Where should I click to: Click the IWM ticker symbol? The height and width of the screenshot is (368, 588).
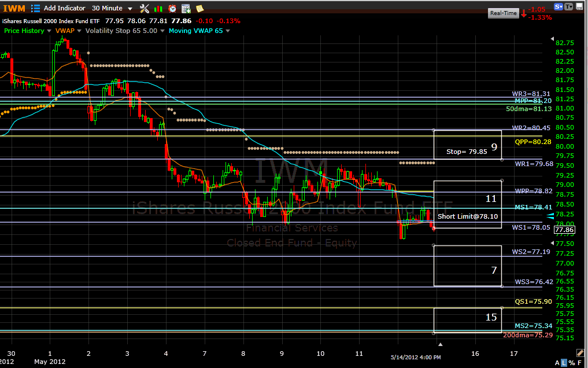(14, 8)
